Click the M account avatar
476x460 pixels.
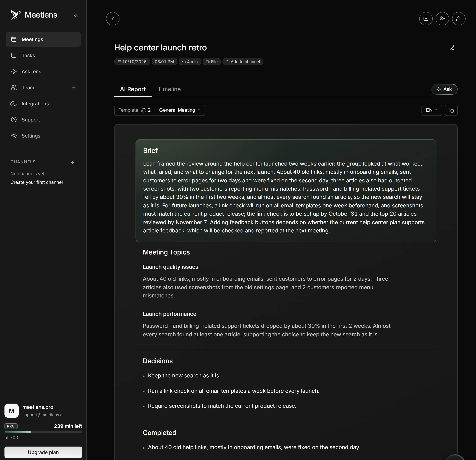[x=11, y=411]
